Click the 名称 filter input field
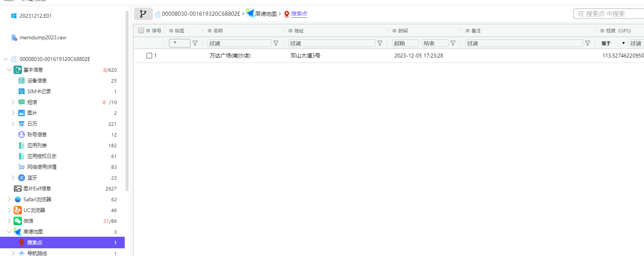Image resolution: width=644 pixels, height=256 pixels. point(239,43)
